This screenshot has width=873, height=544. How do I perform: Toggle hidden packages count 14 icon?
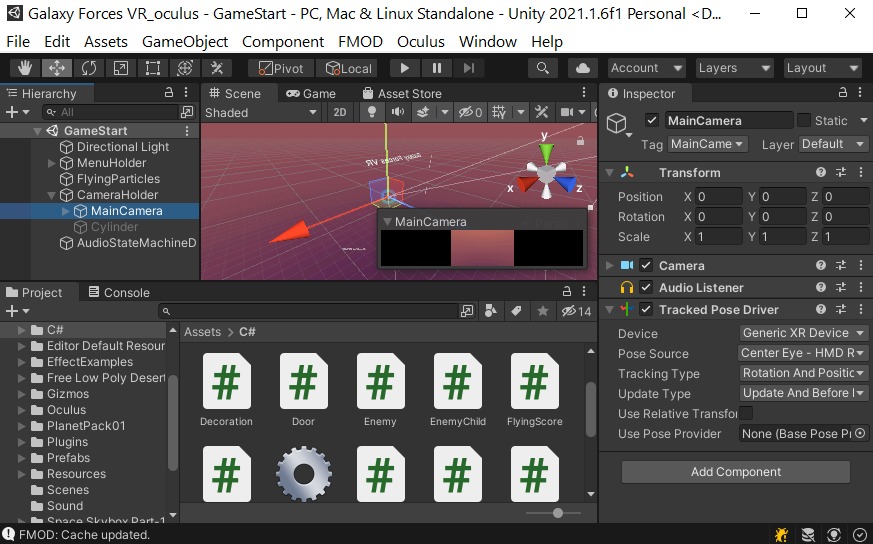(576, 311)
